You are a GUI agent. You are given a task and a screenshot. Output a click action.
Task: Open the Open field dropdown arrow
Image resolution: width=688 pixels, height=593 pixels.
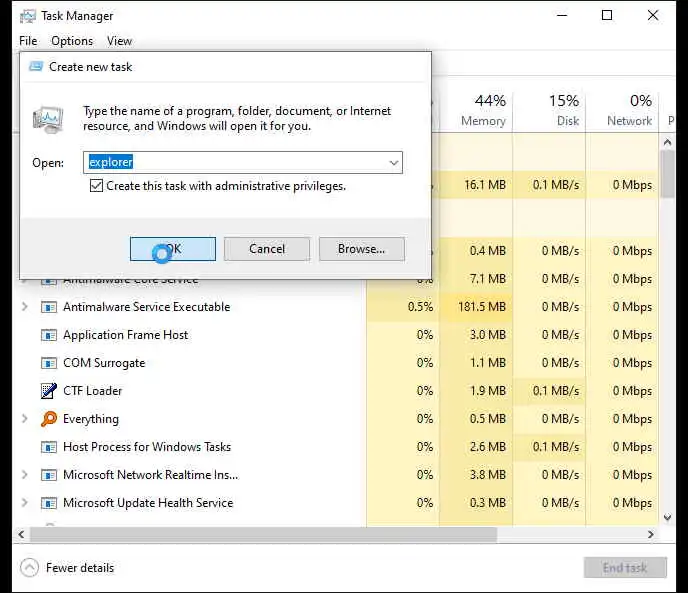(x=394, y=163)
